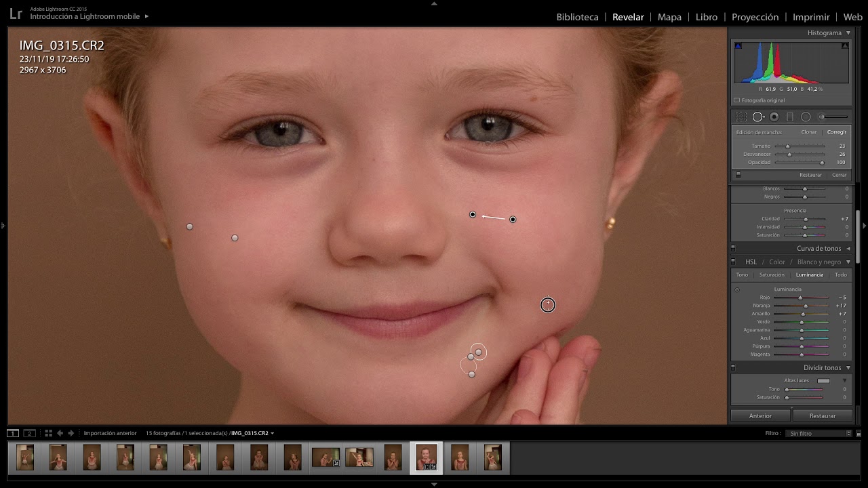Viewport: 868px width, 488px height.
Task: Expand the Curva de tonos panel
Action: (848, 249)
